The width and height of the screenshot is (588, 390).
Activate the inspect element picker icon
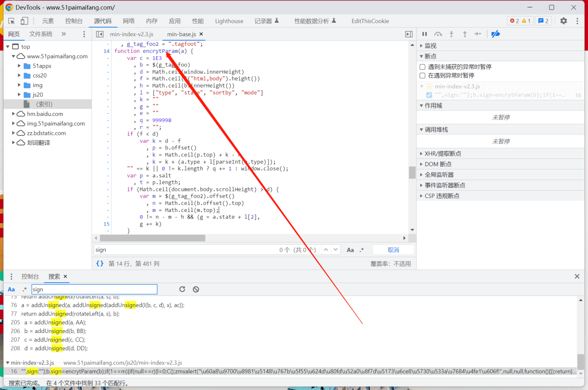coord(12,21)
